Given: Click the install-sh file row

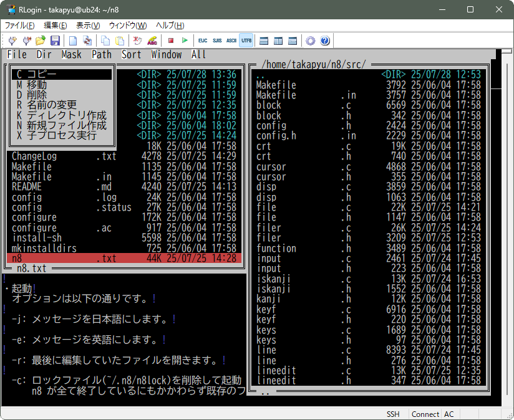Looking at the screenshot, I should click(x=124, y=238).
